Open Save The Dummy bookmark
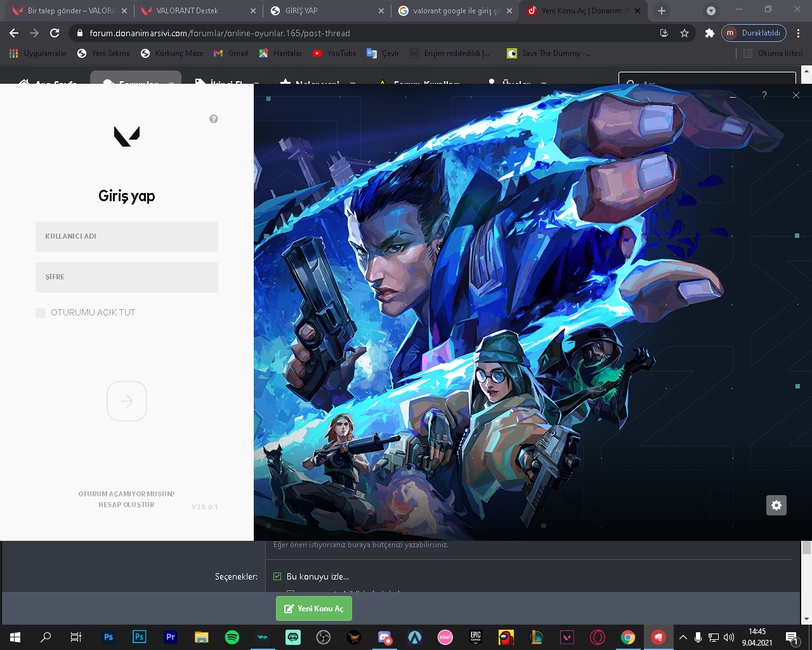 tap(549, 53)
